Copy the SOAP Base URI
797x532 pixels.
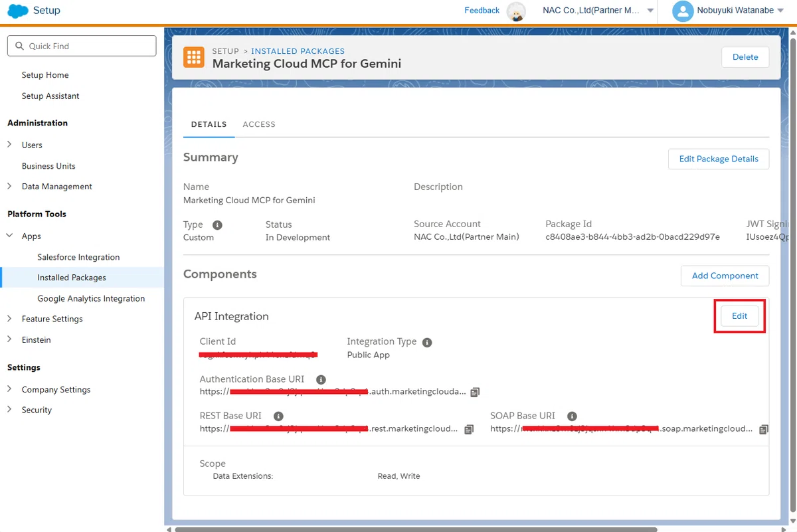click(764, 430)
